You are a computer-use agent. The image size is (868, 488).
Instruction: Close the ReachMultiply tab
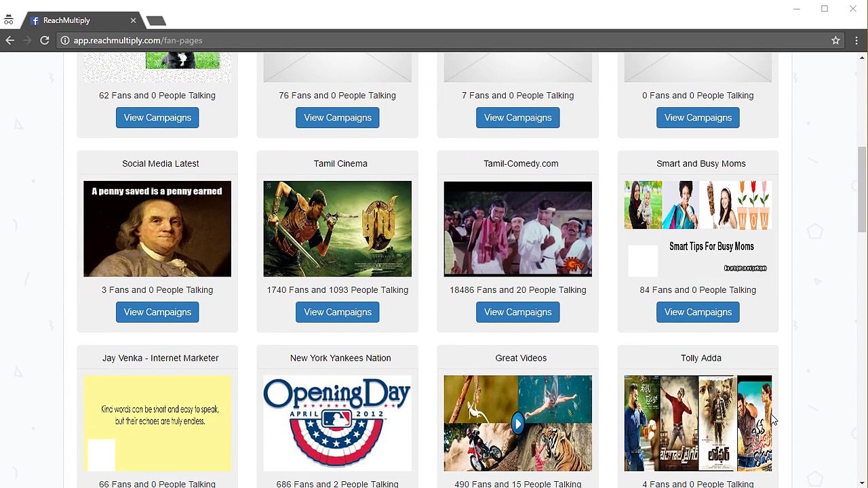pyautogui.click(x=133, y=20)
